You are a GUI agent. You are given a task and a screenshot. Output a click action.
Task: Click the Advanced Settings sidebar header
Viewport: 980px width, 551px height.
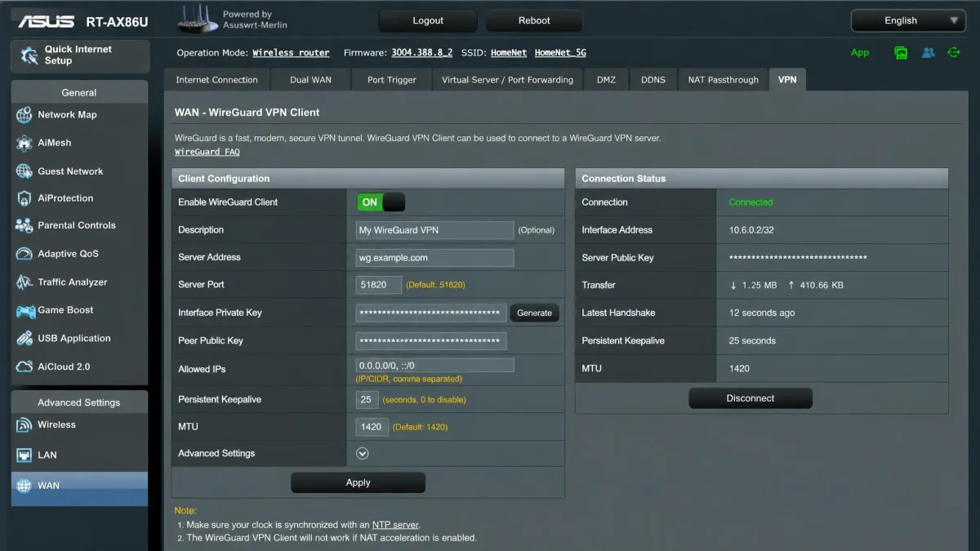pyautogui.click(x=79, y=402)
